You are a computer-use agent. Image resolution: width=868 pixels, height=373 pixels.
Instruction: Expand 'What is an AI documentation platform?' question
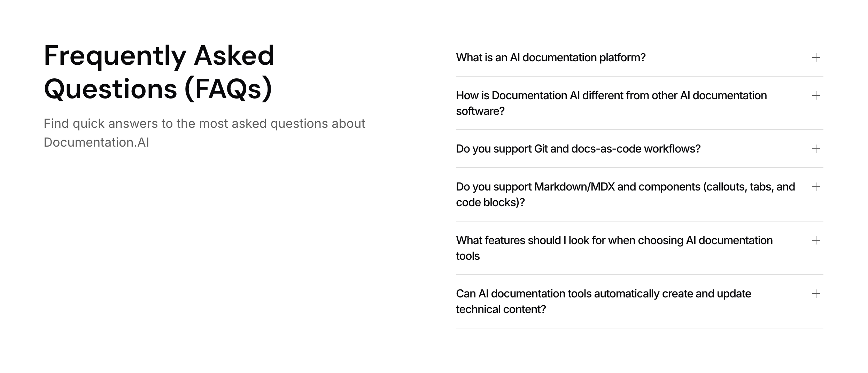point(551,58)
